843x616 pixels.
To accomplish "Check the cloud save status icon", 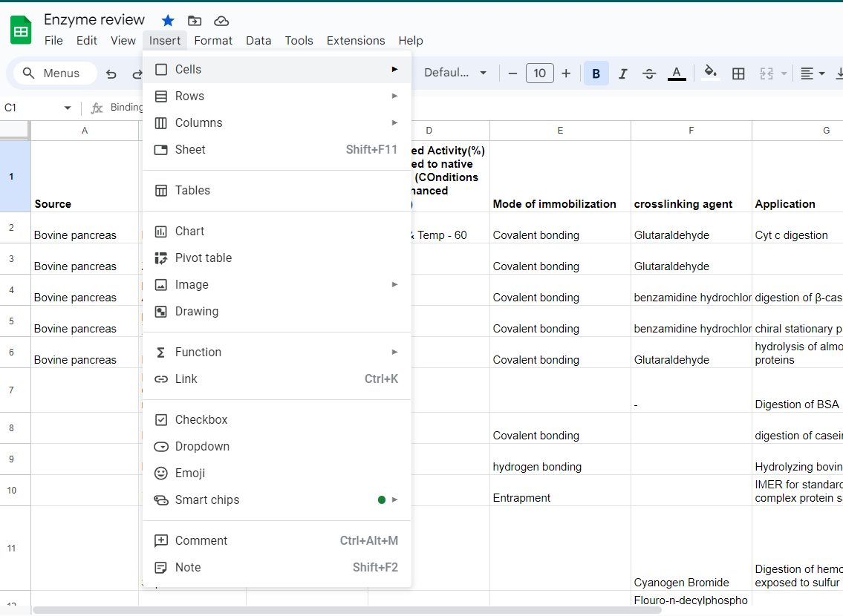I will tap(221, 20).
